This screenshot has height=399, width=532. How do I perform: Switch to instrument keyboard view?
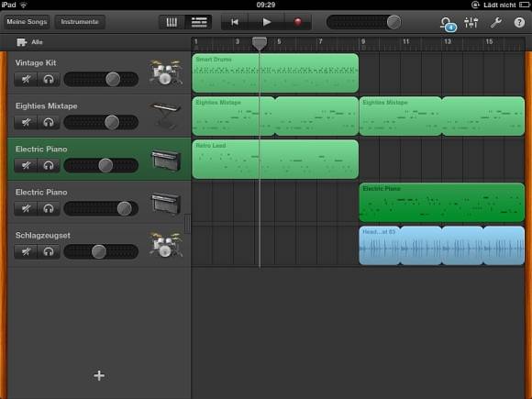pos(172,22)
